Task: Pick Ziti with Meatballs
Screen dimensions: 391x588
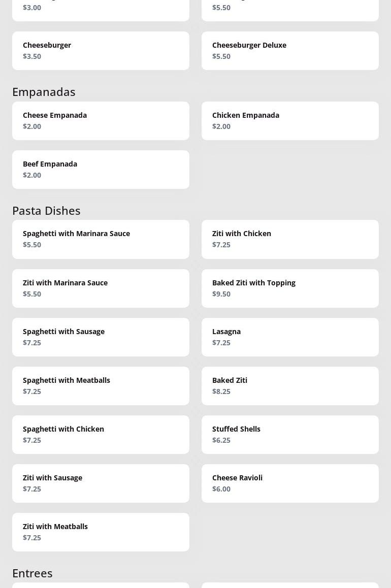Action: pyautogui.click(x=101, y=532)
